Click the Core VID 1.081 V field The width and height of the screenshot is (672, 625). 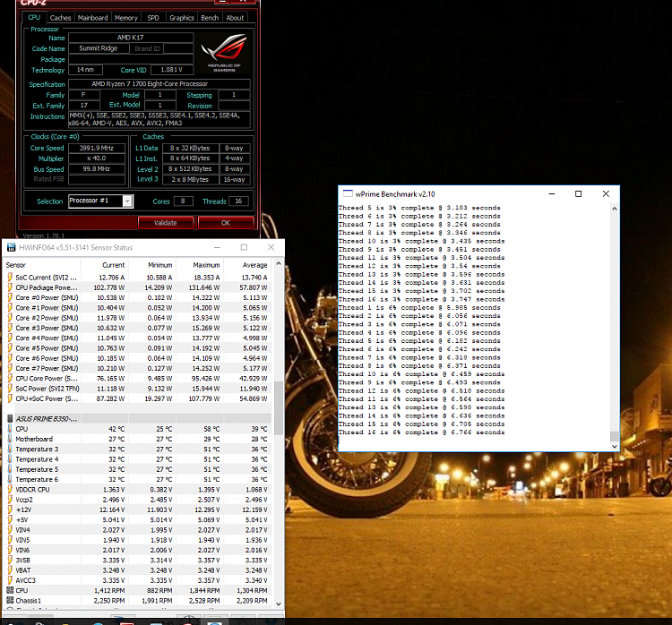point(171,70)
